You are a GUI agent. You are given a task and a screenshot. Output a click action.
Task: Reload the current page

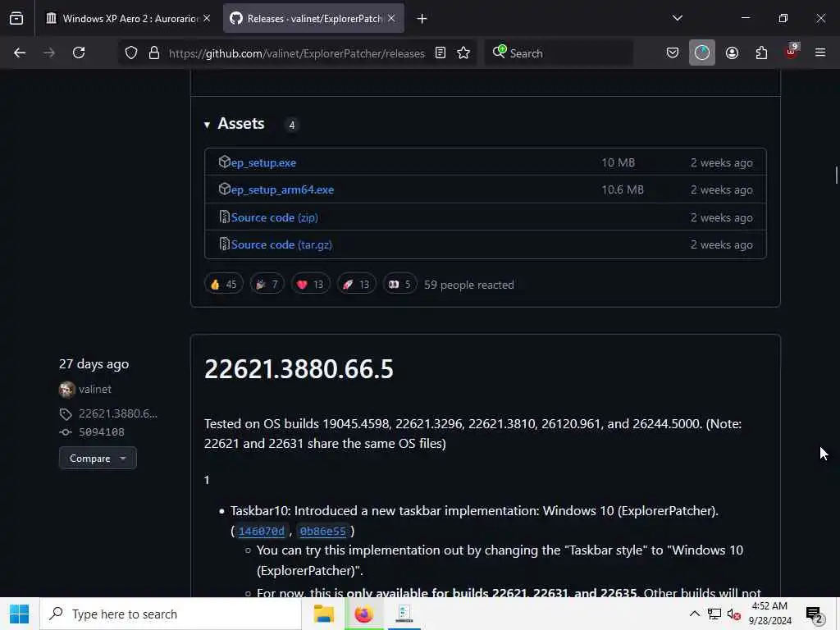[79, 52]
